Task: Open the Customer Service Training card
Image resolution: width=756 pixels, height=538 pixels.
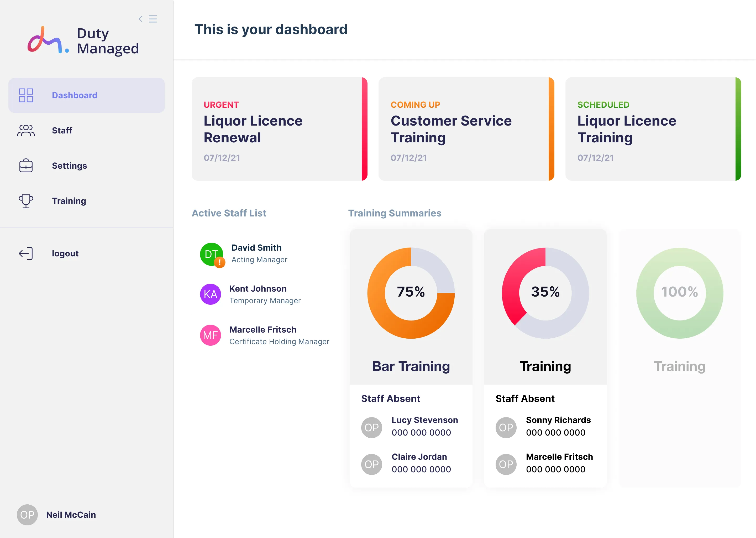Action: pos(465,129)
